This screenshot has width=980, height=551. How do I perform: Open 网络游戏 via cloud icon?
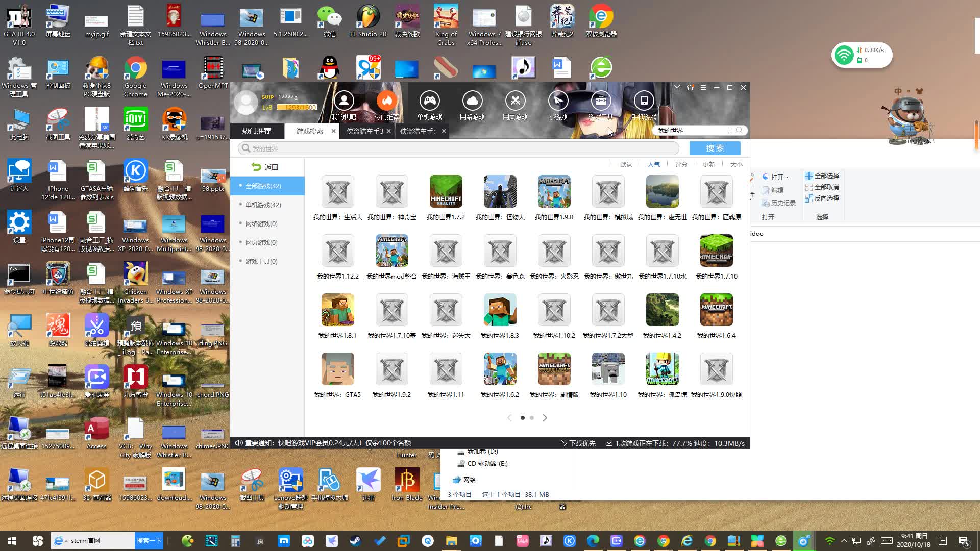[472, 101]
